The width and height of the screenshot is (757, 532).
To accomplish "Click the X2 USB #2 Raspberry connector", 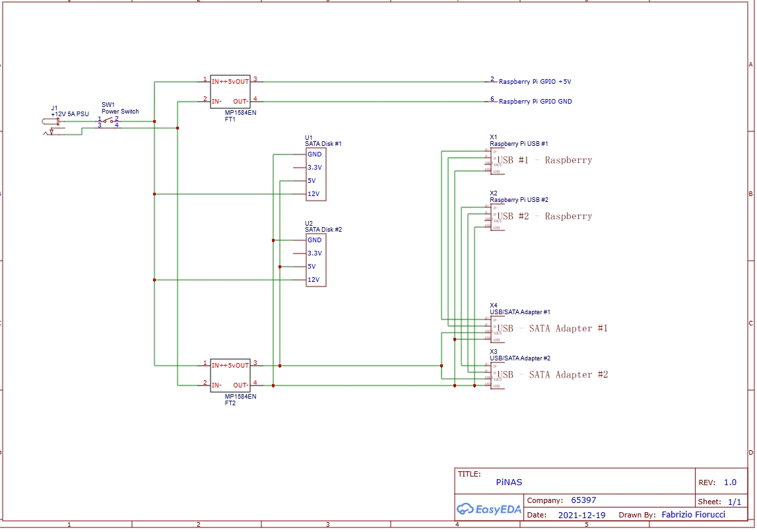I will pos(497,216).
